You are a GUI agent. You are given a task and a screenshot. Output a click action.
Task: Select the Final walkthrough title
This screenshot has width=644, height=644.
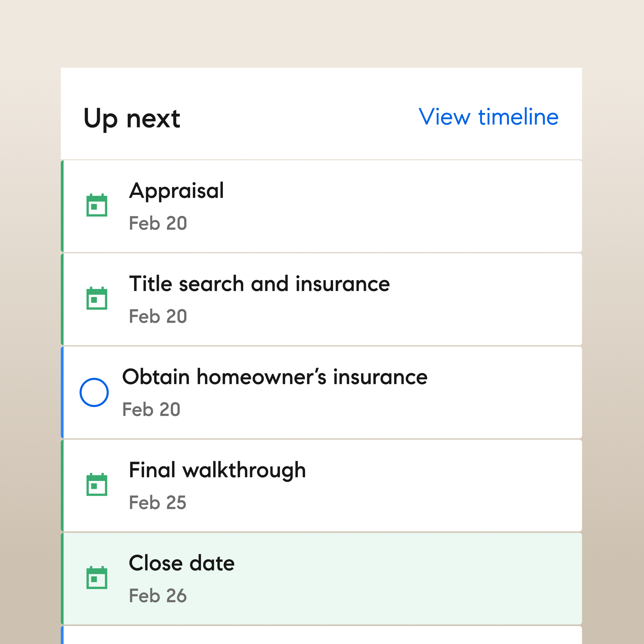coord(217,470)
